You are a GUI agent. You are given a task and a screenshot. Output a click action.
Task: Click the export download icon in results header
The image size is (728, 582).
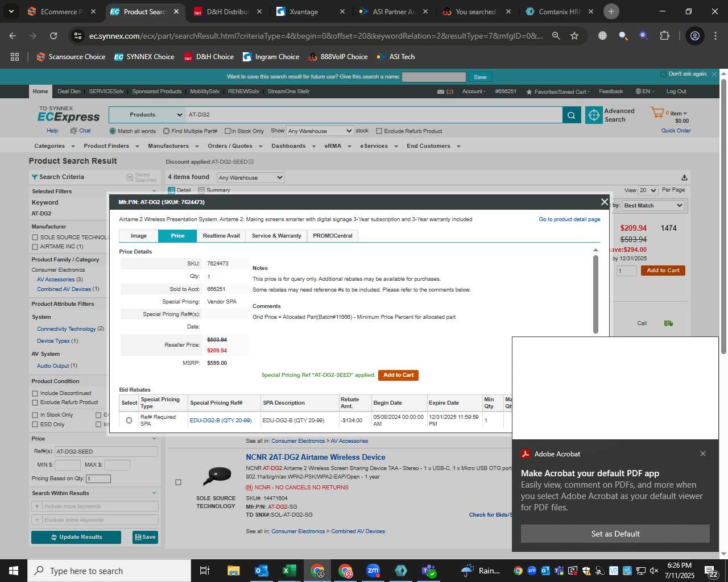click(684, 177)
